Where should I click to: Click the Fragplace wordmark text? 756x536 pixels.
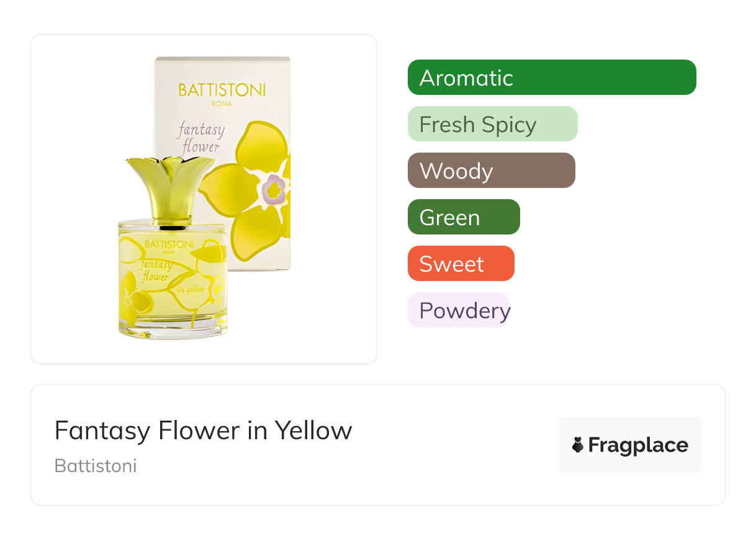pos(638,445)
